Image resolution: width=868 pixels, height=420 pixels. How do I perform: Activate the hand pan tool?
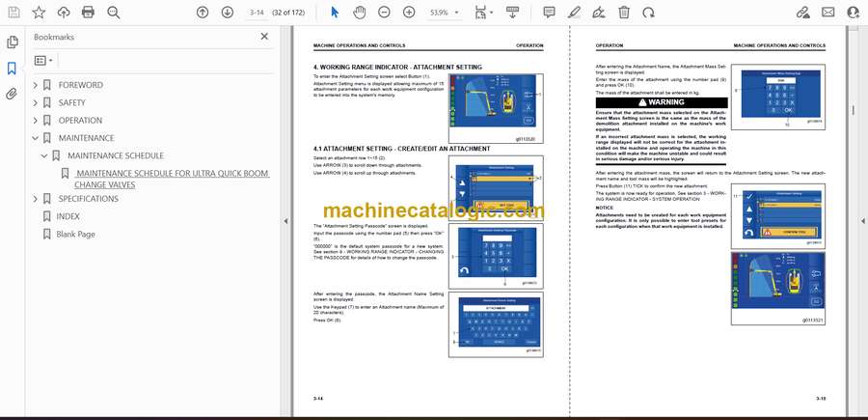[x=360, y=13]
